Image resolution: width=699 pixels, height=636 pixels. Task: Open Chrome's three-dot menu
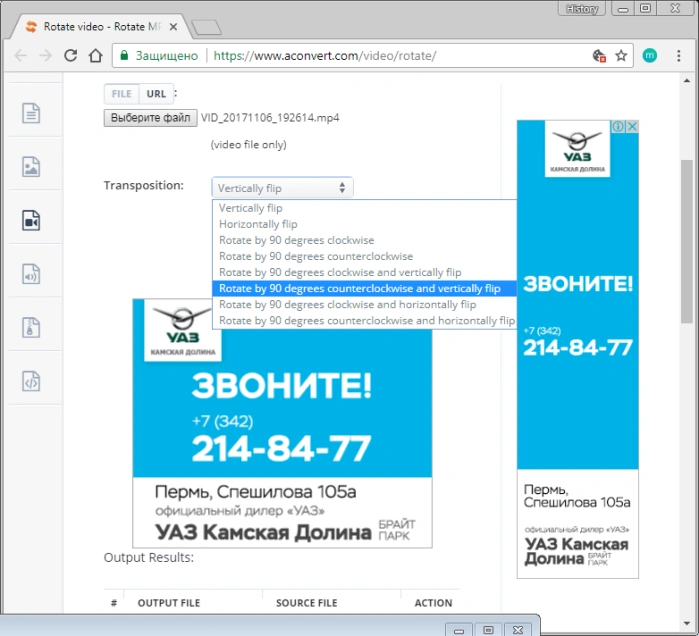click(678, 56)
